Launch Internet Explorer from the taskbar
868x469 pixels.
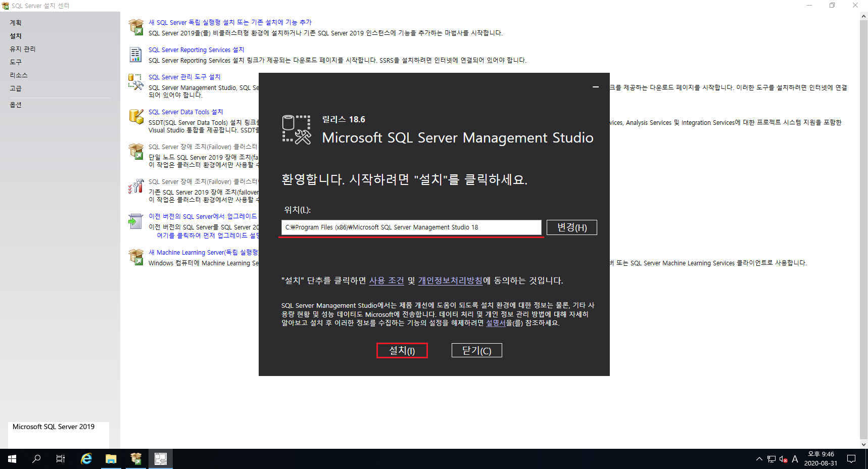point(86,459)
